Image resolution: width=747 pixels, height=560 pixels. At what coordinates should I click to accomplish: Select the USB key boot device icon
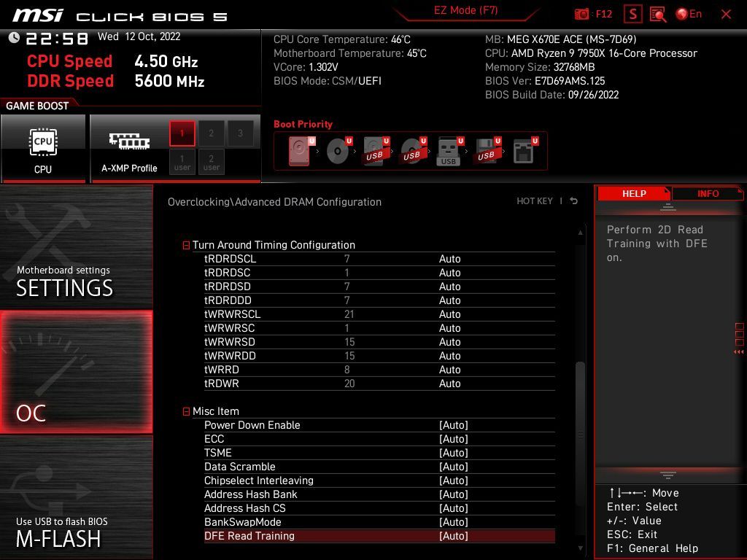click(449, 152)
